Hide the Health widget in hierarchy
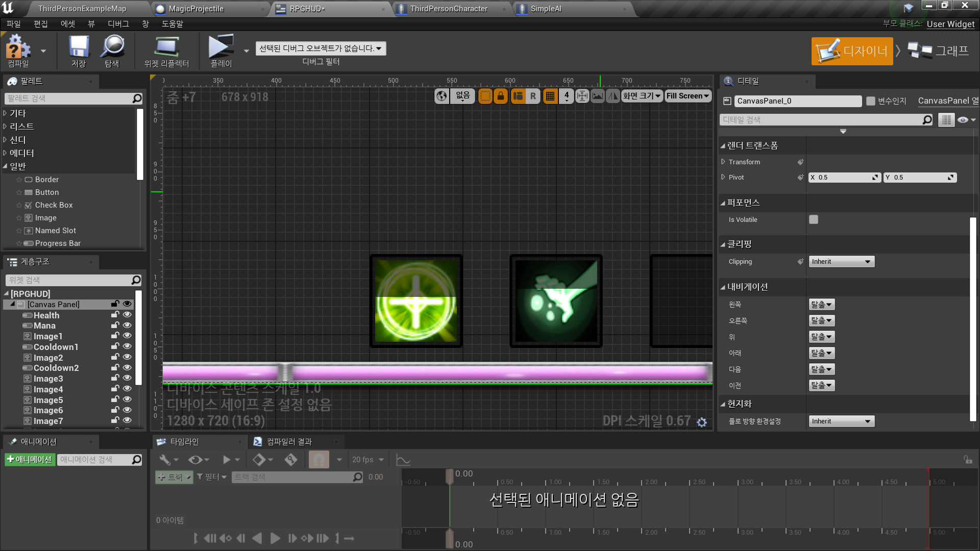The height and width of the screenshot is (551, 980). (127, 315)
